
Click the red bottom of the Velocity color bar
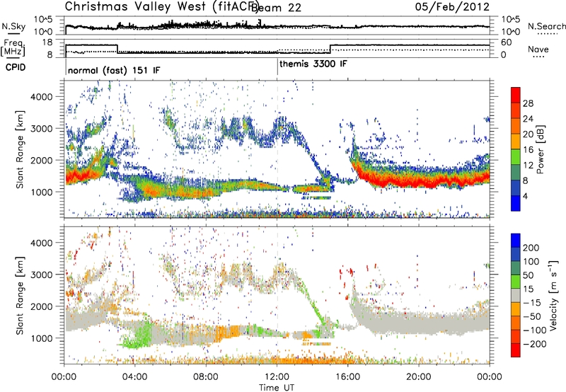[x=516, y=350]
